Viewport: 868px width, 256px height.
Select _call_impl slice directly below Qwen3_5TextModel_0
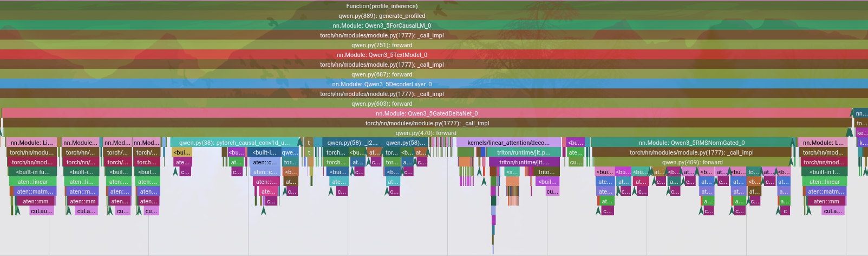click(434, 65)
